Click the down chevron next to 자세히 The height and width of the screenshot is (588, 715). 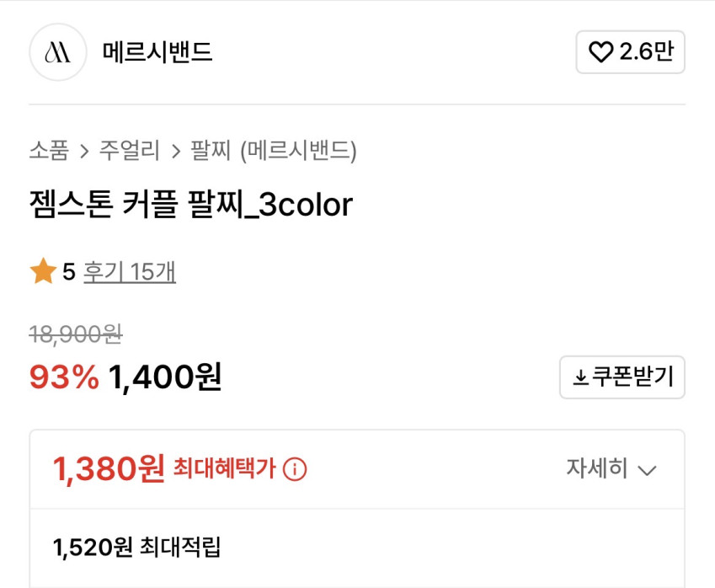tap(647, 470)
